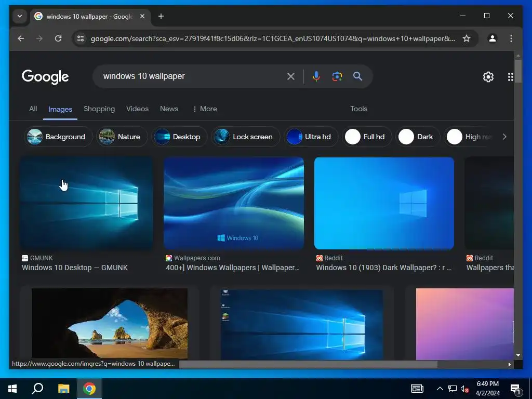
Task: Select the Full hd chip
Action: (367, 137)
